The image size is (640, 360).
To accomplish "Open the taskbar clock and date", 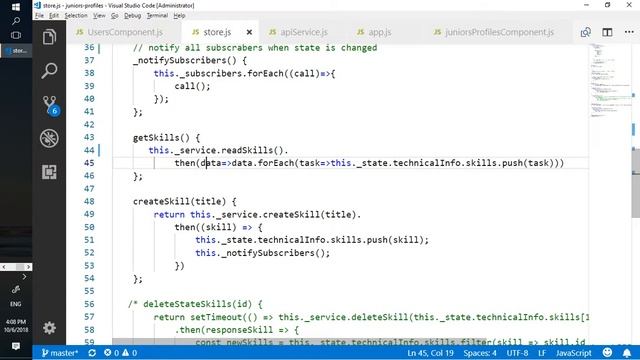I will pos(16,326).
